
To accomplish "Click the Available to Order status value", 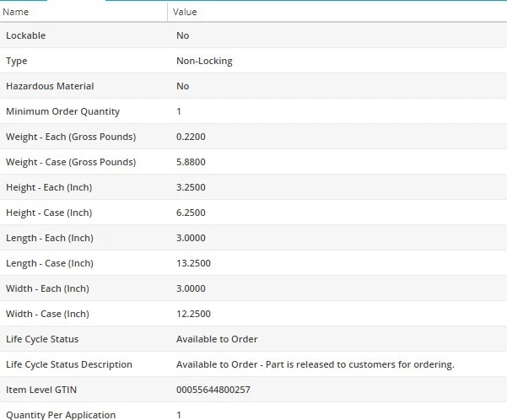I will (x=217, y=339).
